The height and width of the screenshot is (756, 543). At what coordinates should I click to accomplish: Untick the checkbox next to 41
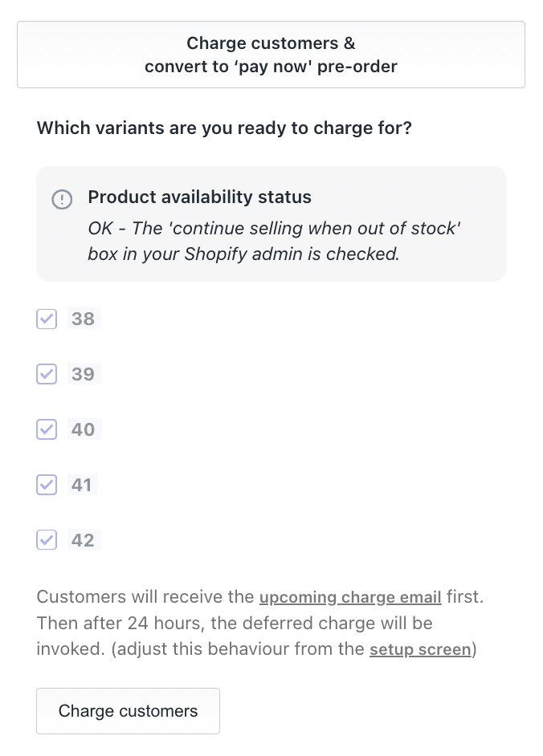pyautogui.click(x=47, y=485)
